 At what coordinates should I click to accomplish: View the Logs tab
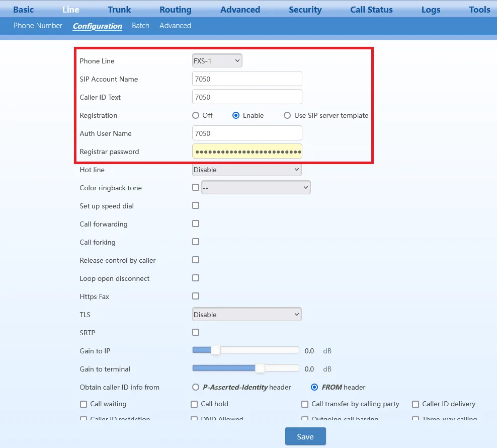(431, 10)
